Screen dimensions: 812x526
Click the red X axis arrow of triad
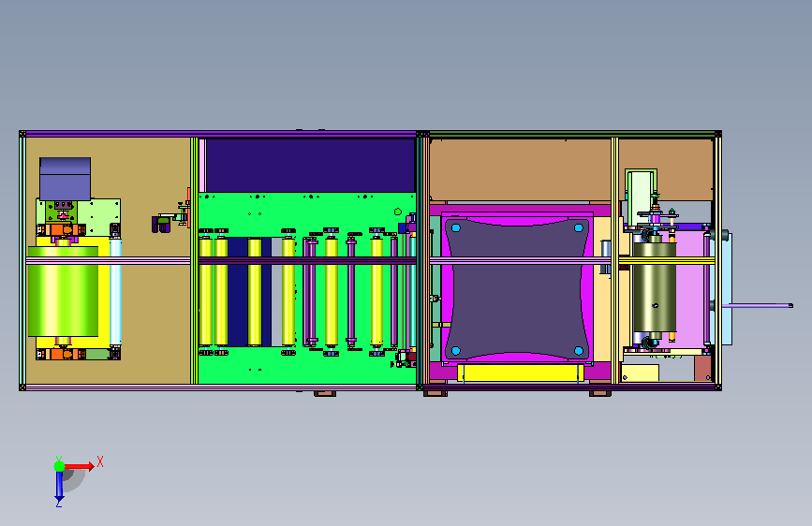80,466
